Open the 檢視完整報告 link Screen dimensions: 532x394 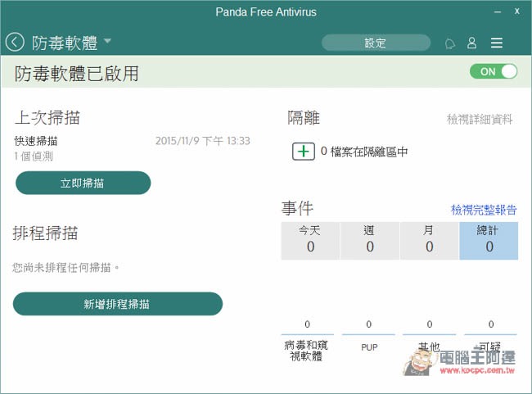click(484, 210)
